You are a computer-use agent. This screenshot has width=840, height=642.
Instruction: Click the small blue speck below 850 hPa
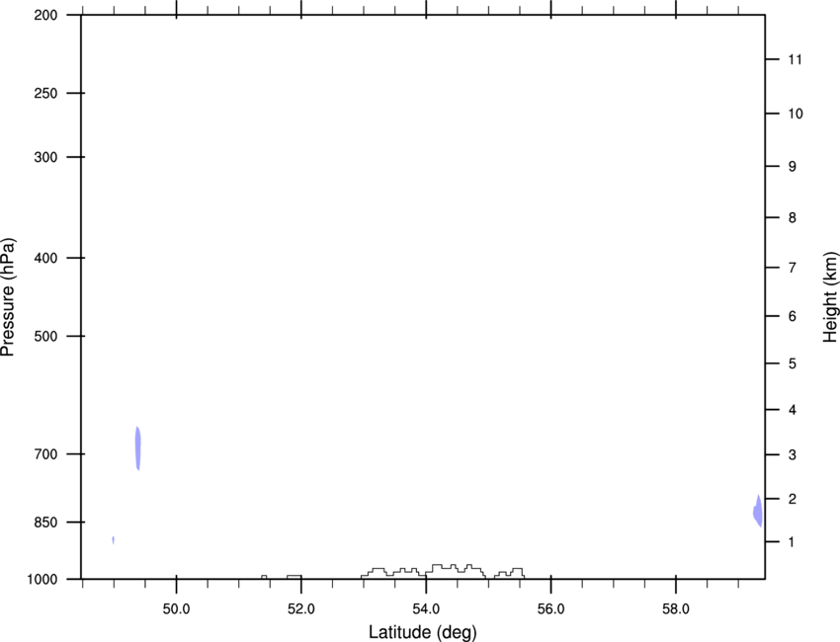click(x=113, y=539)
